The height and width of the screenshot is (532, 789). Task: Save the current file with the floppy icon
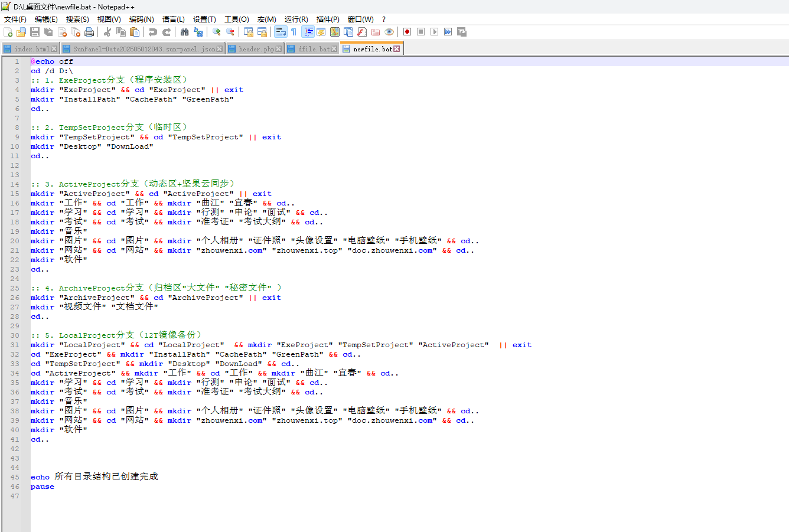[35, 32]
